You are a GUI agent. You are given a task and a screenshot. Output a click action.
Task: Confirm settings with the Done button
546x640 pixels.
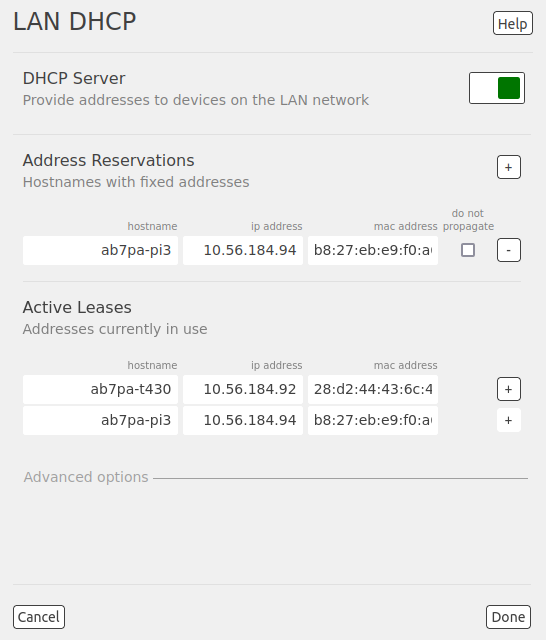tap(508, 617)
